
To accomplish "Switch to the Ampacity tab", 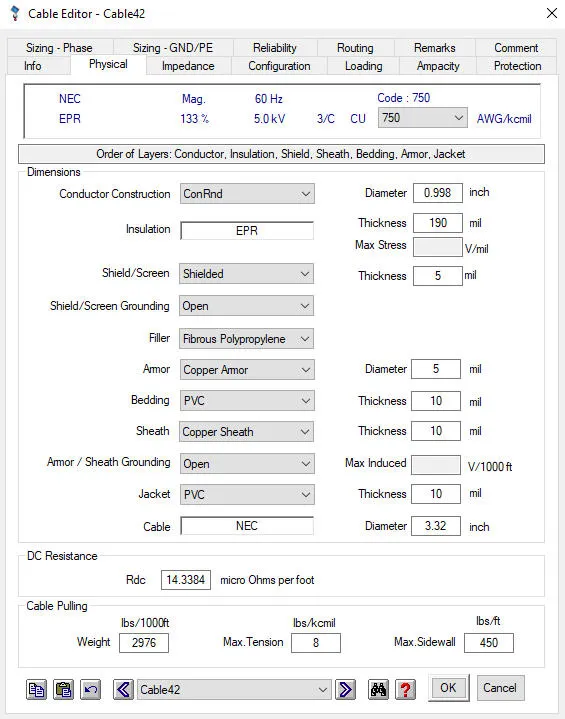I will pos(438,66).
